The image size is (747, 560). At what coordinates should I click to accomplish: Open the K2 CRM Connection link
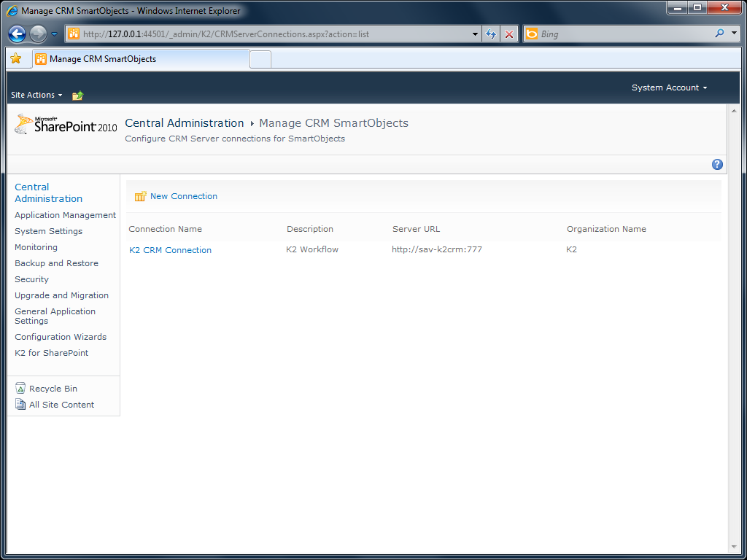coord(170,250)
